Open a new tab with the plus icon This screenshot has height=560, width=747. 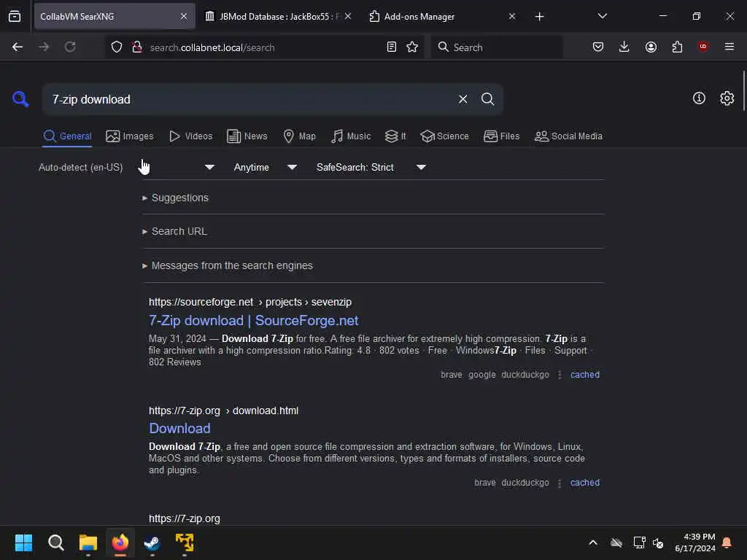click(539, 17)
